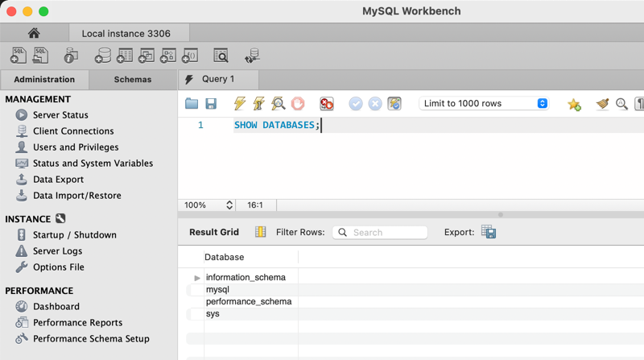Create a new function icon
This screenshot has width=644, height=360.
(x=190, y=56)
